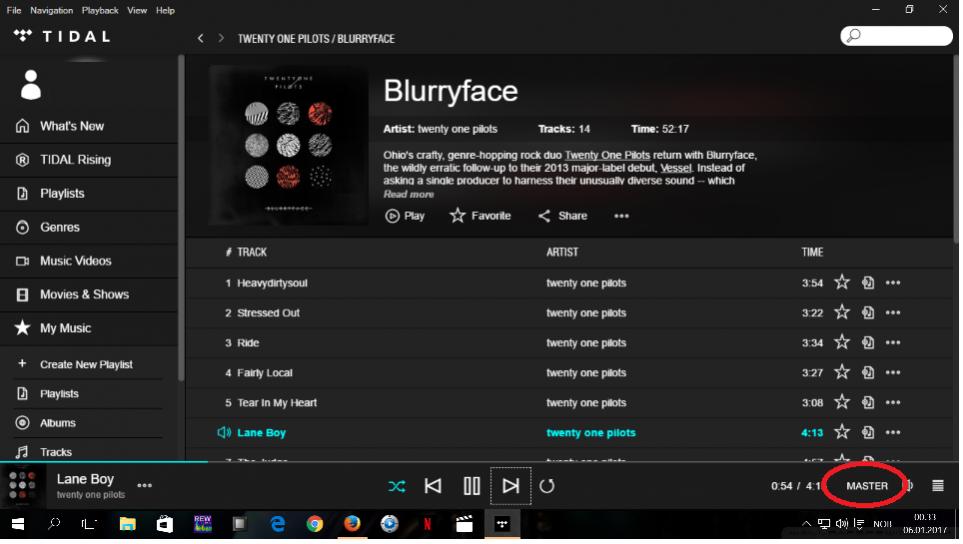The image size is (963, 544).
Task: Open File Explorer from the taskbar
Action: tap(128, 526)
